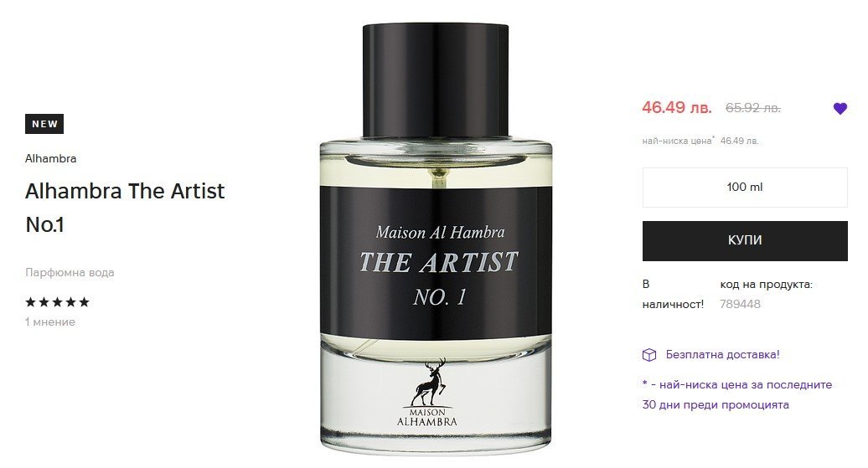Click the red price 46.49 лв.
The height and width of the screenshot is (468, 868).
click(x=676, y=107)
